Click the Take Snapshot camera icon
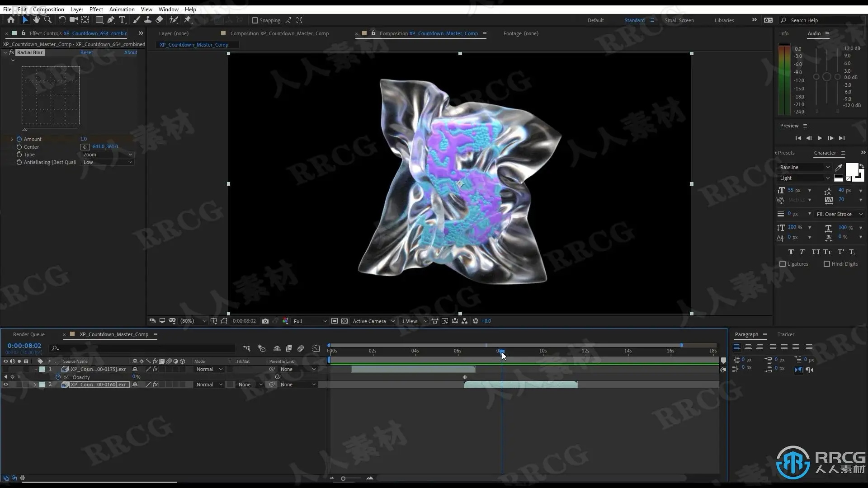Viewport: 868px width, 488px height. [x=265, y=321]
